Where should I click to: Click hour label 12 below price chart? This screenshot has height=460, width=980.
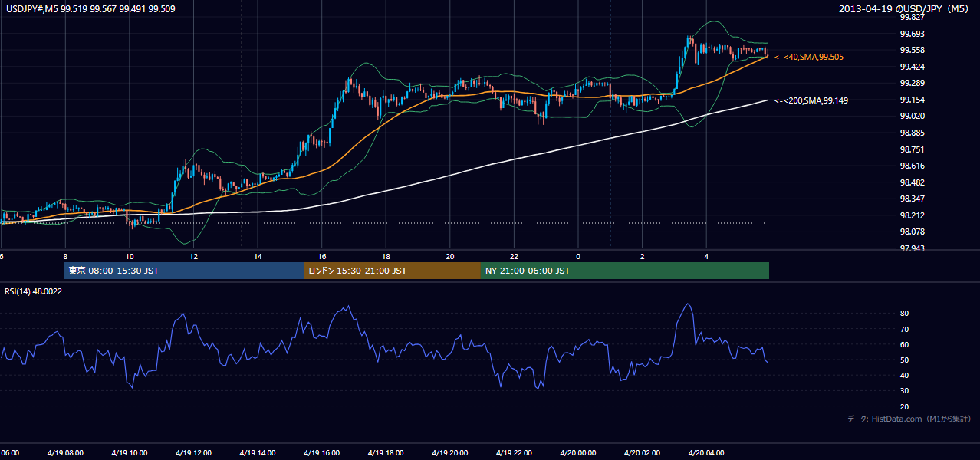pos(193,256)
